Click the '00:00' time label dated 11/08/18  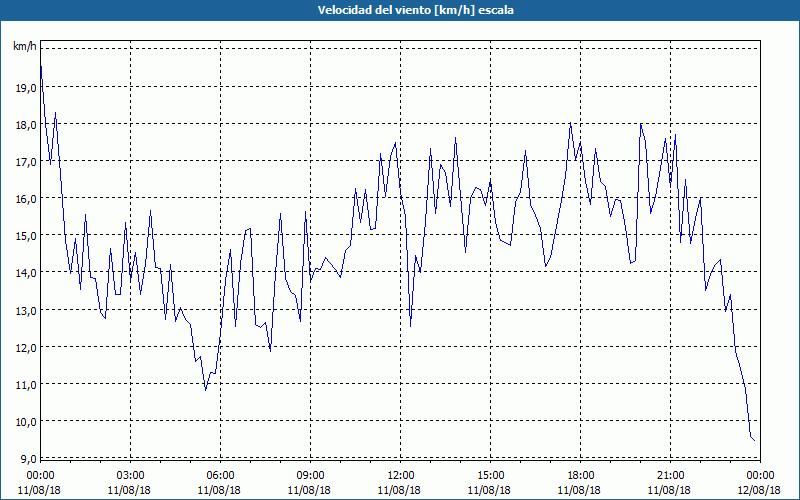coord(40,476)
